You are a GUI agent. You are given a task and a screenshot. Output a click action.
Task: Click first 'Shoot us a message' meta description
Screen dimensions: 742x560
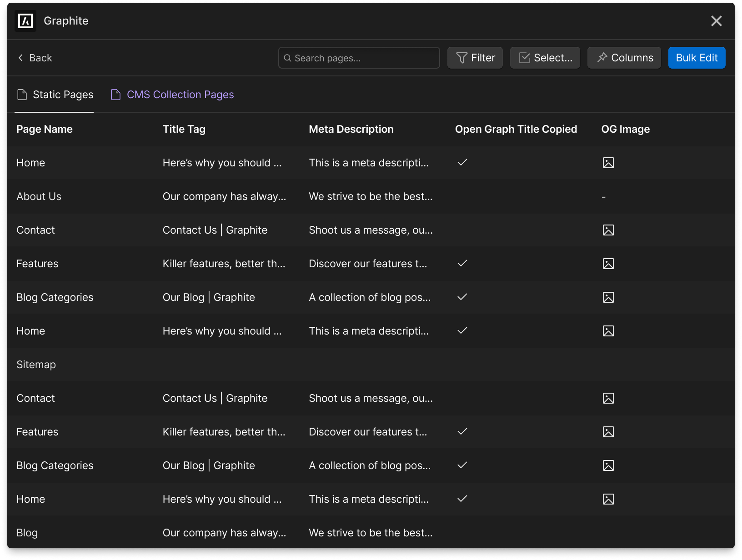click(x=371, y=230)
